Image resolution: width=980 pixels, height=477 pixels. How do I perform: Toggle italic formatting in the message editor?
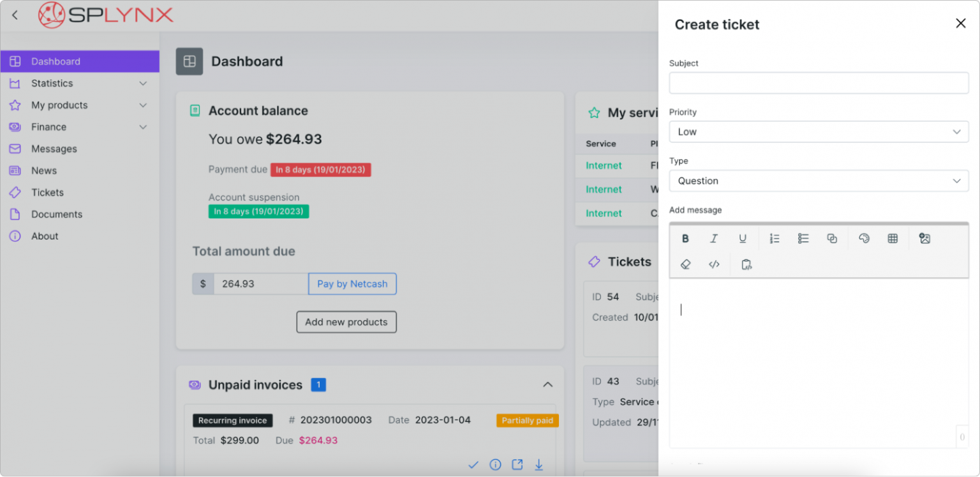pyautogui.click(x=714, y=238)
